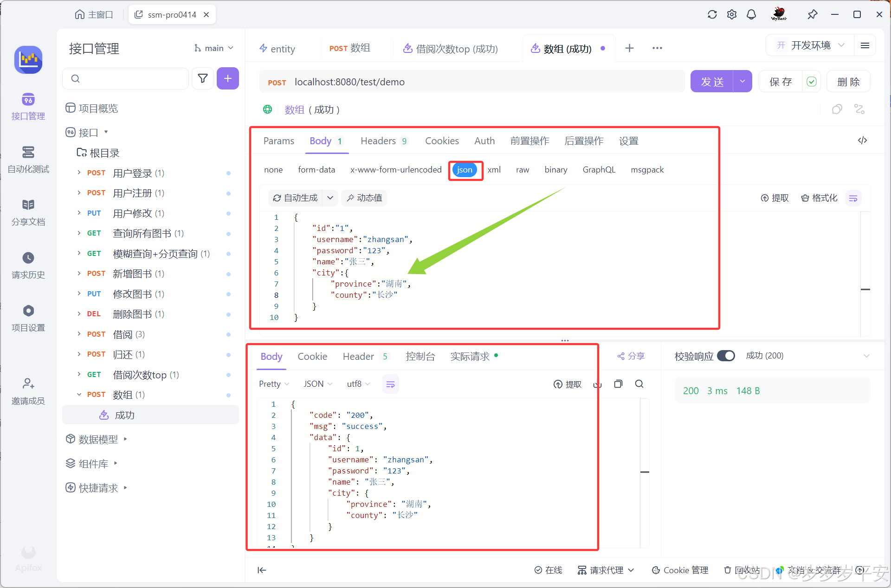Click the filter funnel icon
Viewport: 891px width, 588px height.
coord(203,78)
